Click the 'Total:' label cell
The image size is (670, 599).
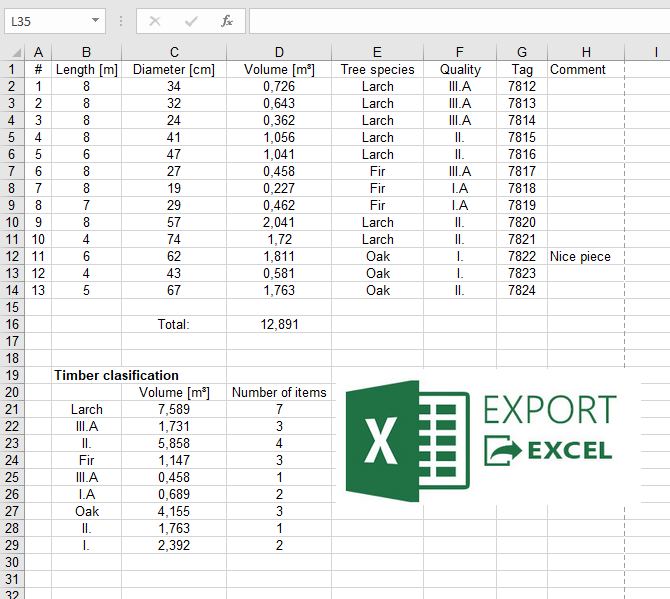174,324
